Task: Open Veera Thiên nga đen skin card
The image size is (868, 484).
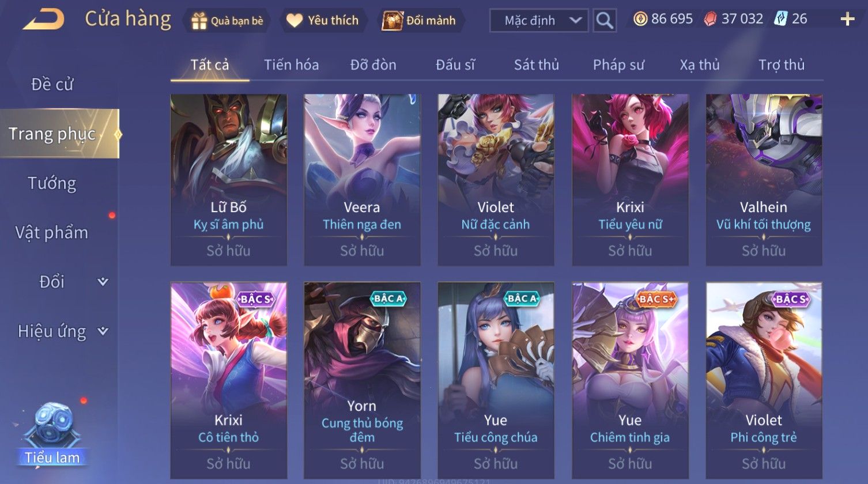Action: pos(362,180)
